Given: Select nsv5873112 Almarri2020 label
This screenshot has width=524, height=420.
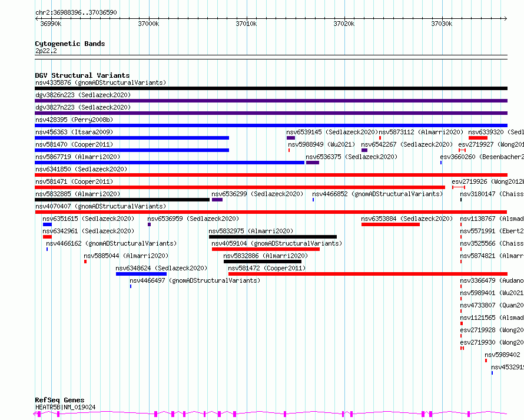Looking at the screenshot, I should pos(421,132).
